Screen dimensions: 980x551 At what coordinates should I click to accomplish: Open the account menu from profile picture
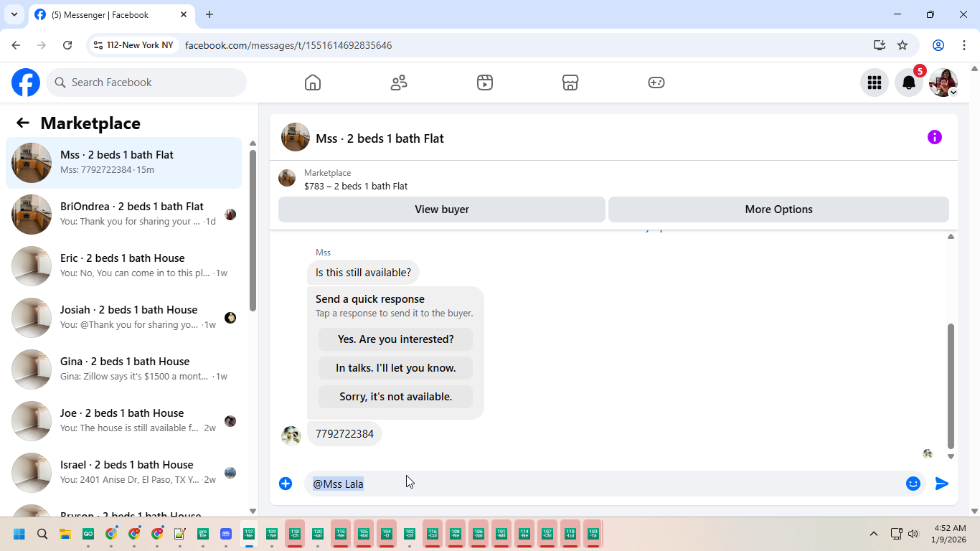point(943,83)
